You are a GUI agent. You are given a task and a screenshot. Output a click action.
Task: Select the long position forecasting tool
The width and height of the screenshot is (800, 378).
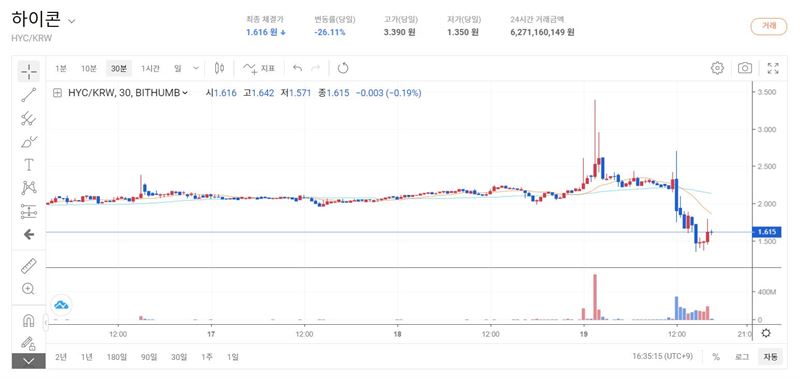click(29, 211)
